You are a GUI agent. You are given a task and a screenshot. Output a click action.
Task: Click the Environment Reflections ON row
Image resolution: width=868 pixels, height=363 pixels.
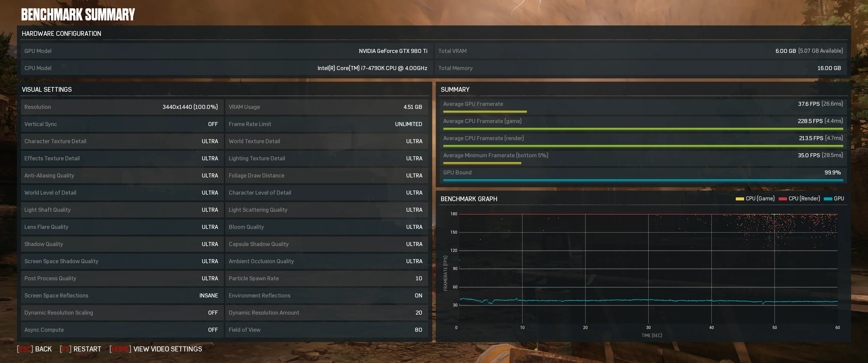326,295
